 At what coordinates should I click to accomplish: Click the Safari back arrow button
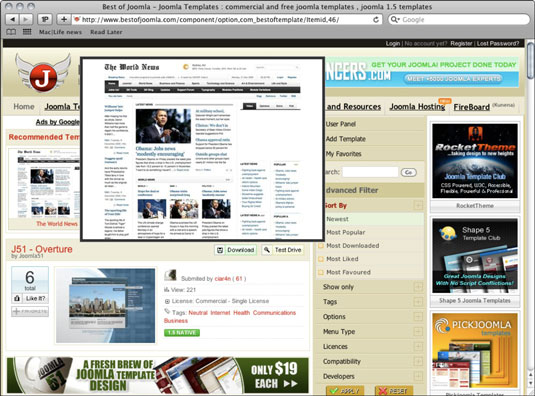coord(13,19)
